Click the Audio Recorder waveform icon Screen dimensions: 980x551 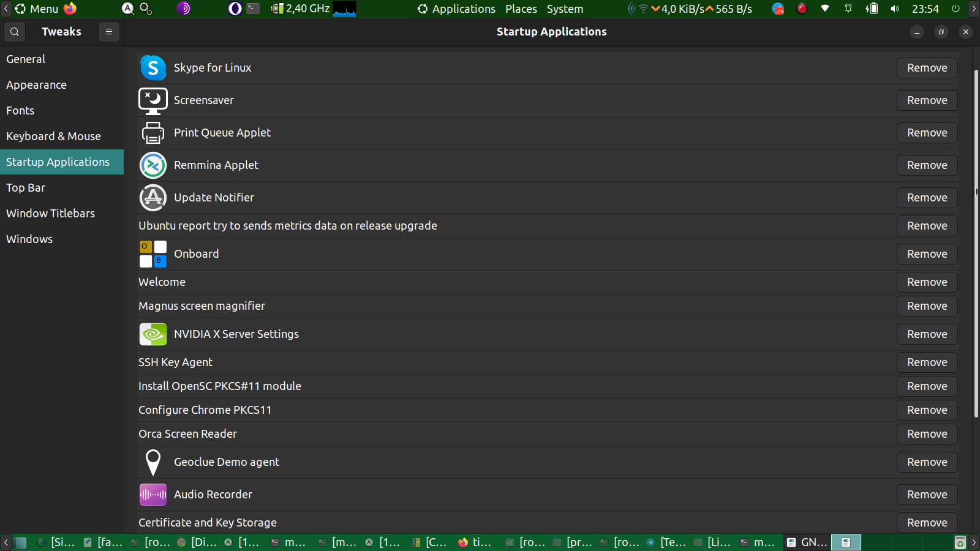[x=153, y=495]
